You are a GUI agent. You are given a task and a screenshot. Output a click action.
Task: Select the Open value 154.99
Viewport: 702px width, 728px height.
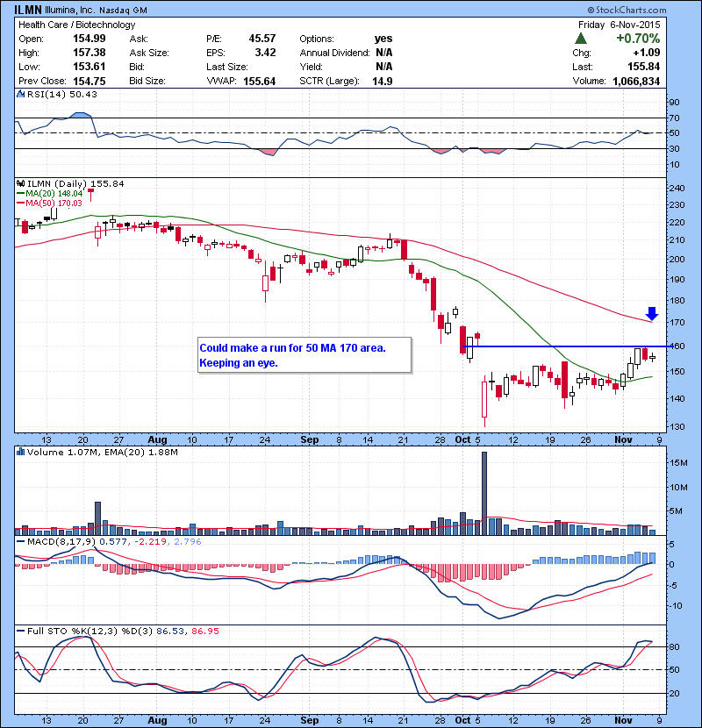90,39
